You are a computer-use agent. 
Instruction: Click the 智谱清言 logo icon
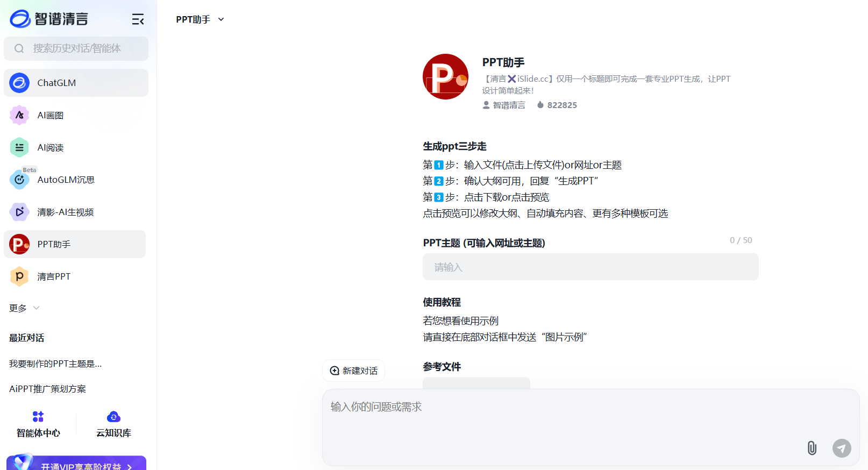click(x=20, y=19)
